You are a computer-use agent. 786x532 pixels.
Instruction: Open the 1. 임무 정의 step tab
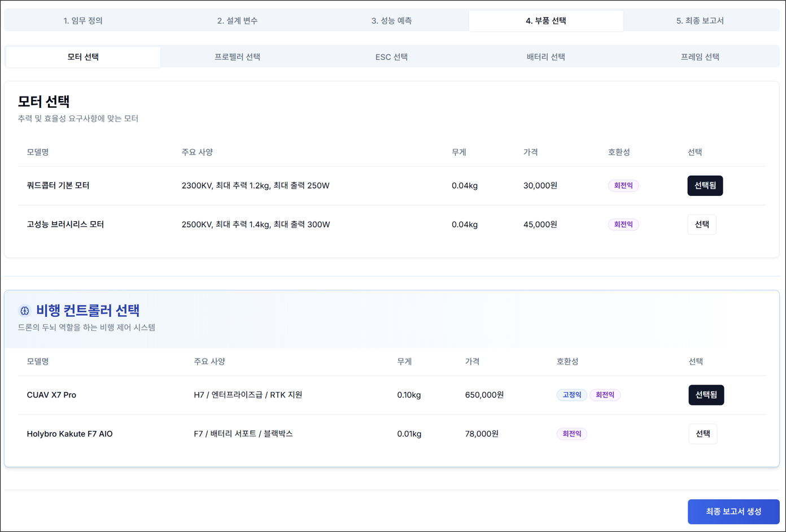coord(83,21)
